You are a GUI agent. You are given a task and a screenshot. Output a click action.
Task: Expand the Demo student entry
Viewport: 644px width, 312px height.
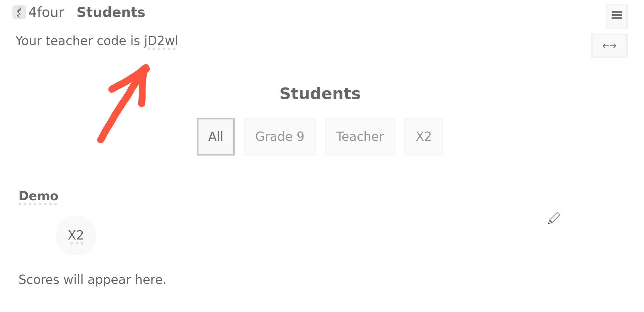pos(38,196)
